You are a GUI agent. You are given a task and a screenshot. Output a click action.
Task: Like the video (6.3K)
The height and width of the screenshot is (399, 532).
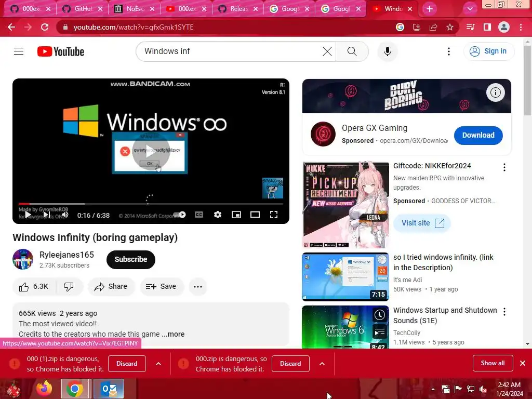coord(34,287)
